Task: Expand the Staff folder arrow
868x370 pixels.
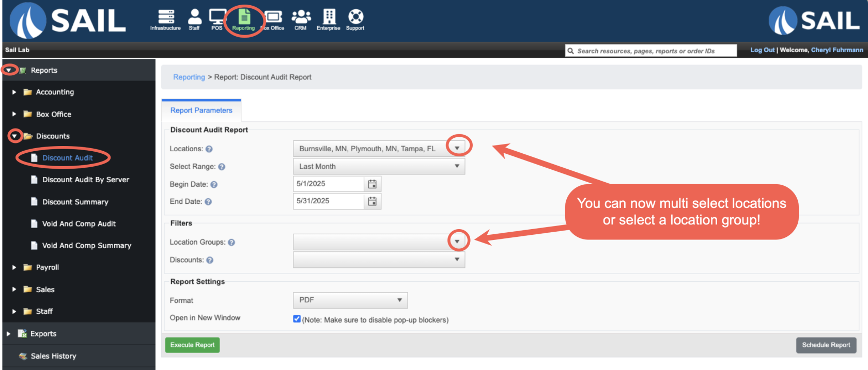Action: (14, 311)
